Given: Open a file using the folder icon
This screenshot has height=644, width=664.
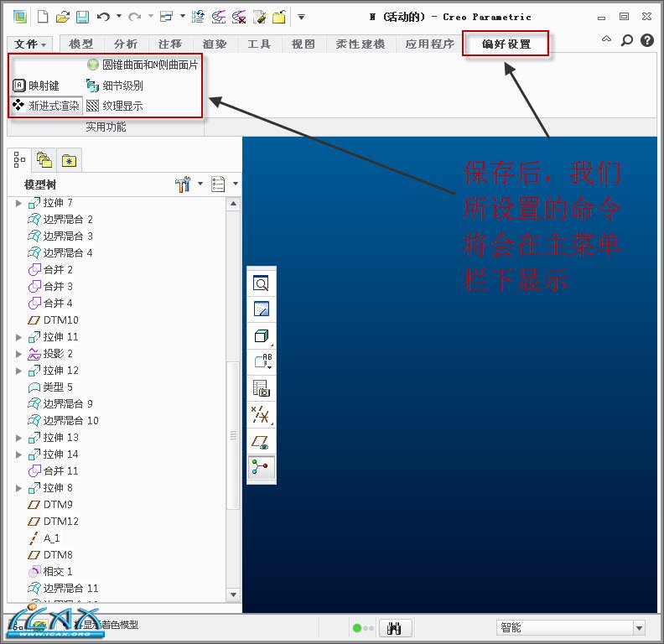Looking at the screenshot, I should click(63, 17).
